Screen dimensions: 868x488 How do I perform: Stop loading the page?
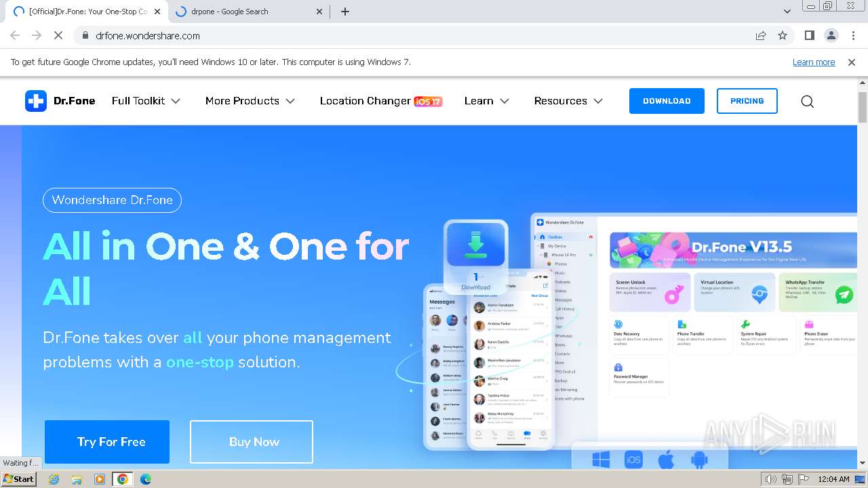coord(58,35)
